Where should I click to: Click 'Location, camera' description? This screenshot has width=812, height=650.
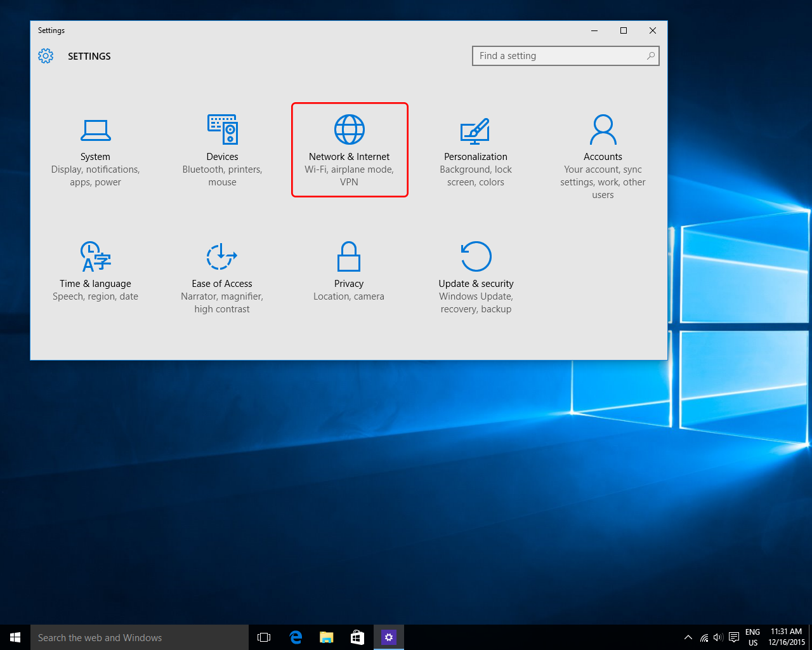point(349,296)
